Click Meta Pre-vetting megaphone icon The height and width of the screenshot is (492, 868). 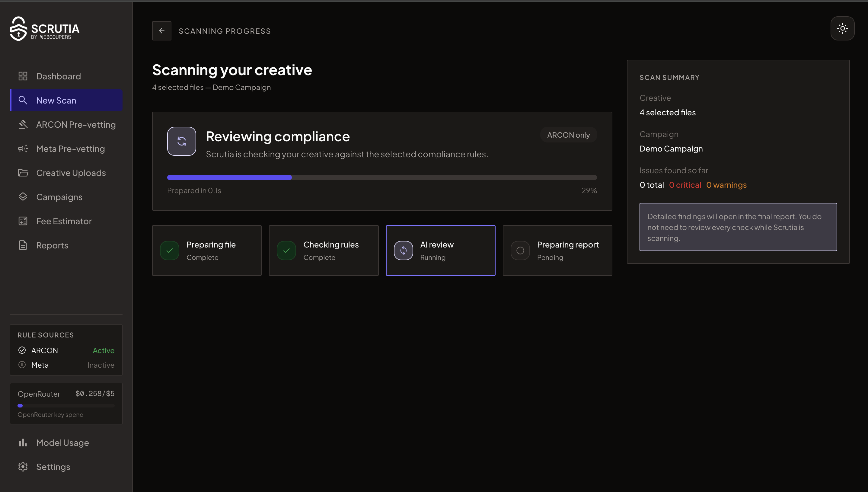click(x=23, y=149)
